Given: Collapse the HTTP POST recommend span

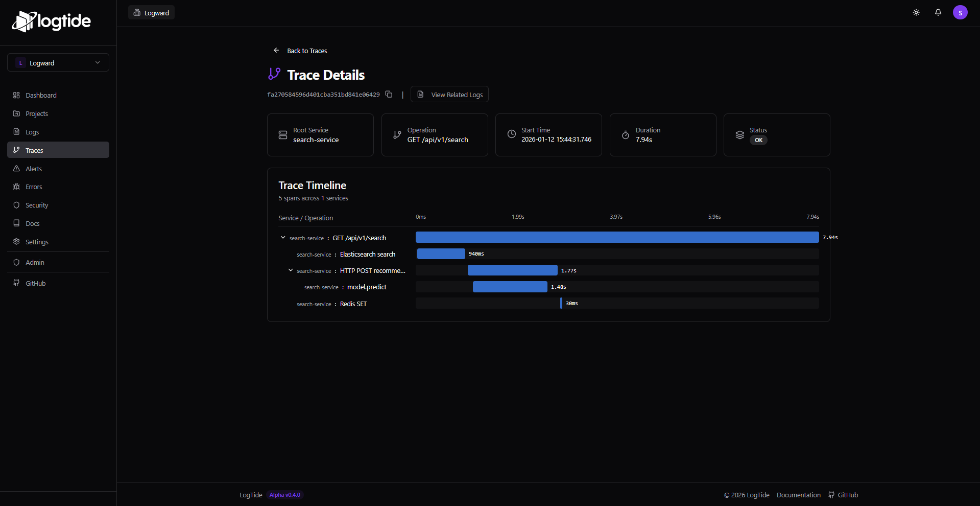Looking at the screenshot, I should point(291,270).
